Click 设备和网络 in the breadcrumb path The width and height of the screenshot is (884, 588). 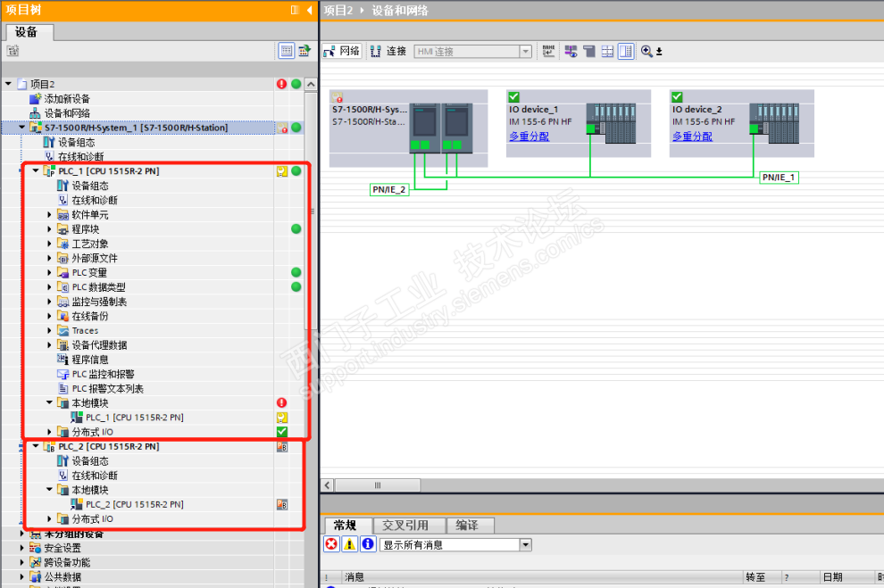tap(400, 10)
